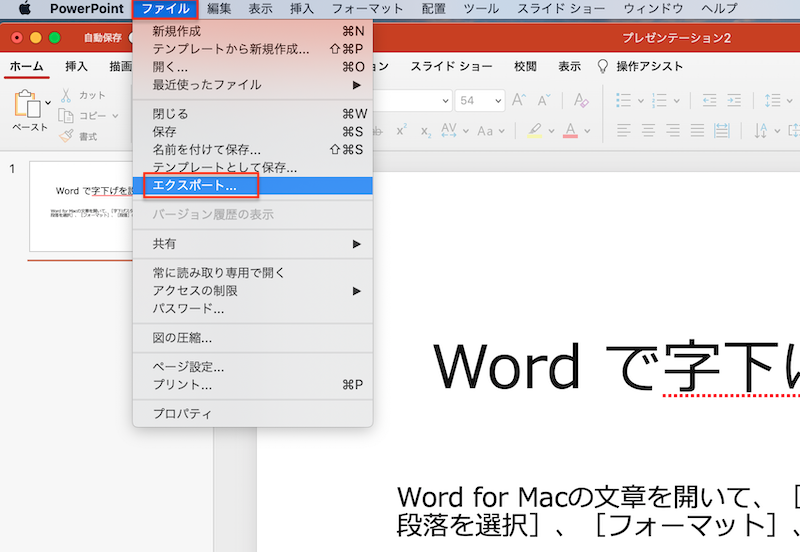Expand the change case options arrow
800x552 pixels.
point(502,131)
